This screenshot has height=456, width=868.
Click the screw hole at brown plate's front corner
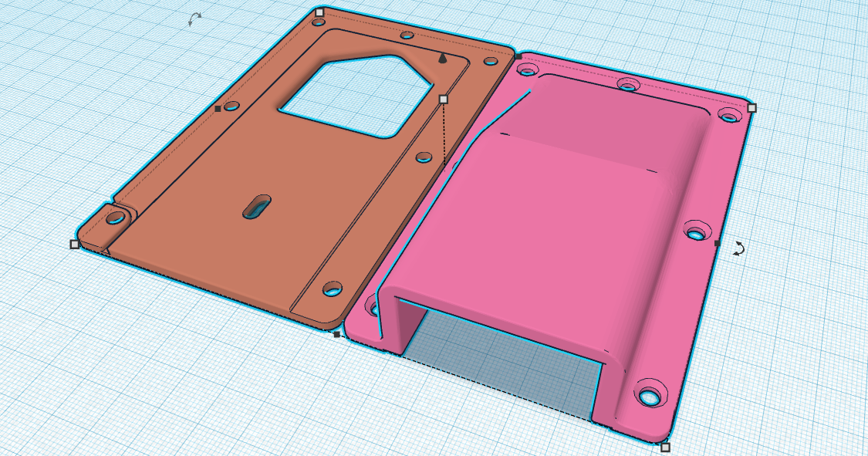[333, 289]
